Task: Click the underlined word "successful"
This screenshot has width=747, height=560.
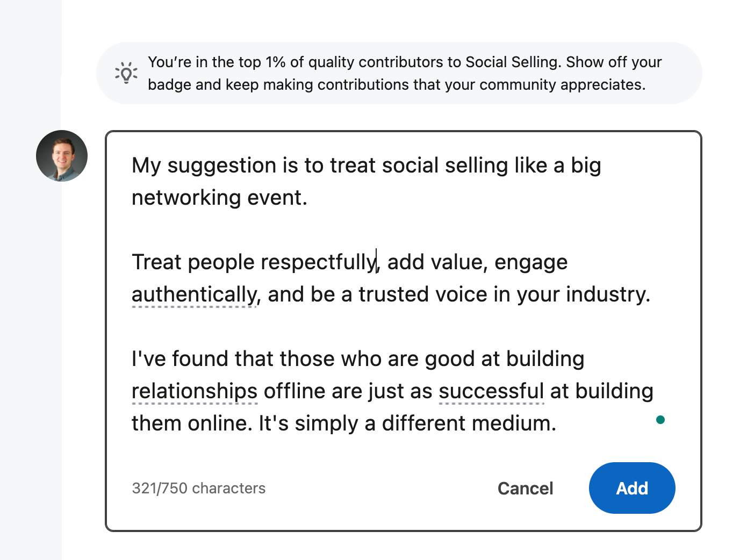Action: (x=491, y=391)
